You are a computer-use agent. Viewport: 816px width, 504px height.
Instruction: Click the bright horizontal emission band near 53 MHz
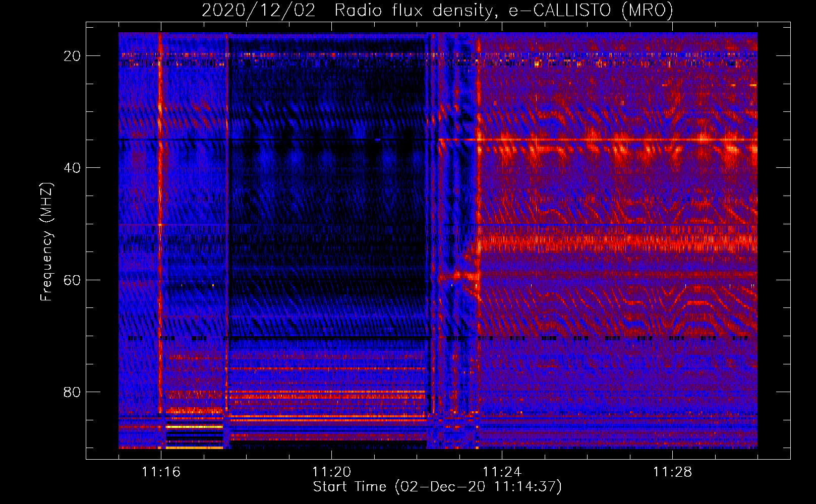click(617, 244)
